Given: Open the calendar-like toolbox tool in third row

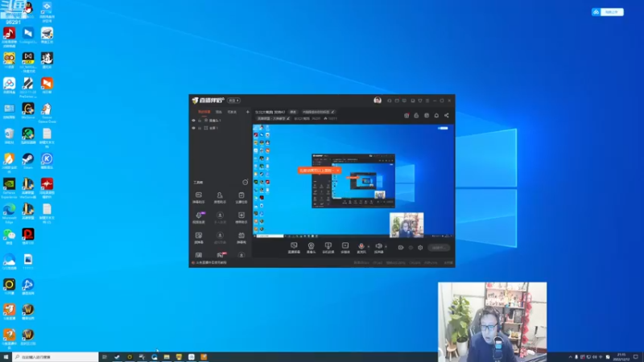Looking at the screenshot, I should (241, 237).
